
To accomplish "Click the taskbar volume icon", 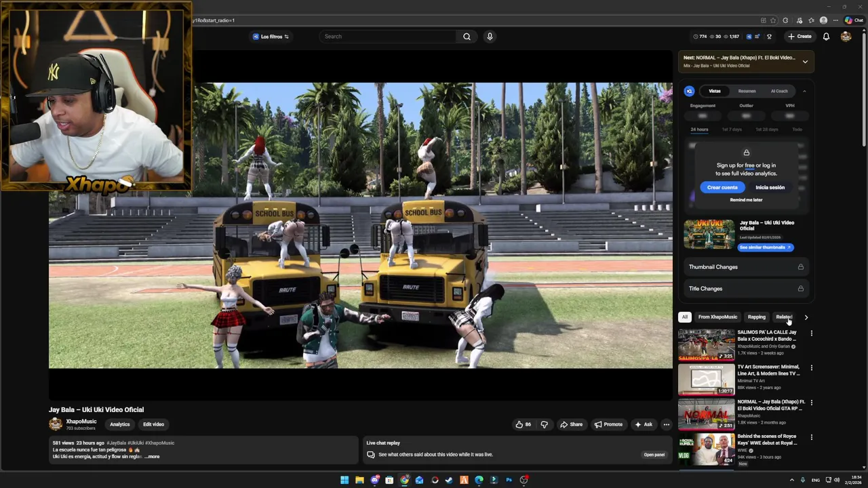I will click(836, 480).
